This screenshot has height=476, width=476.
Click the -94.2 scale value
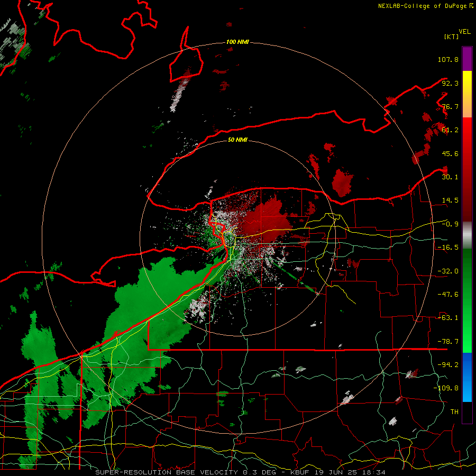point(448,365)
